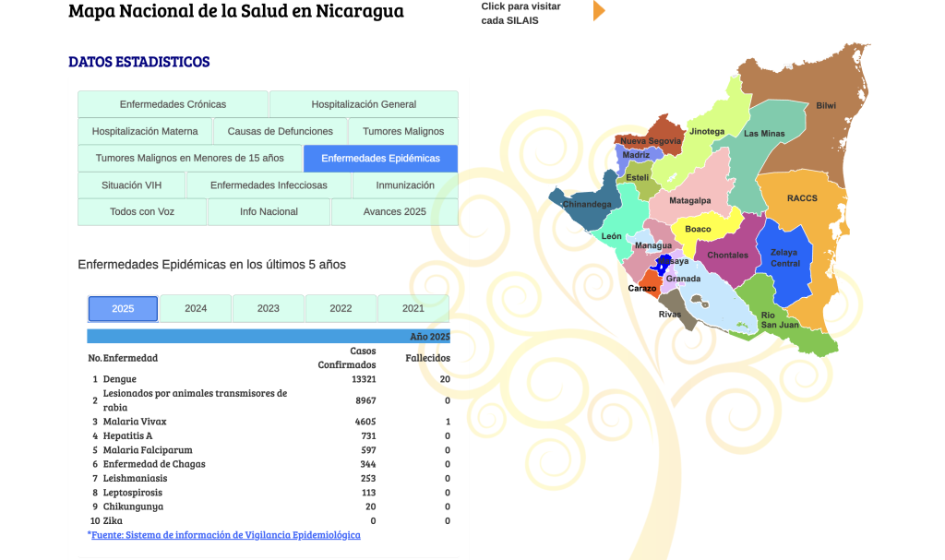The image size is (945, 560).
Task: Select the Chontales map region
Action: (727, 256)
